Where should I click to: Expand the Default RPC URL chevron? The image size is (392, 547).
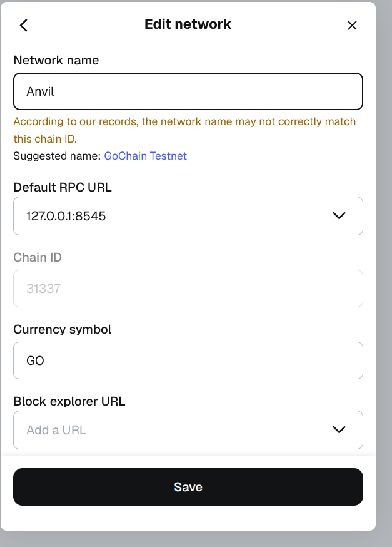point(339,215)
